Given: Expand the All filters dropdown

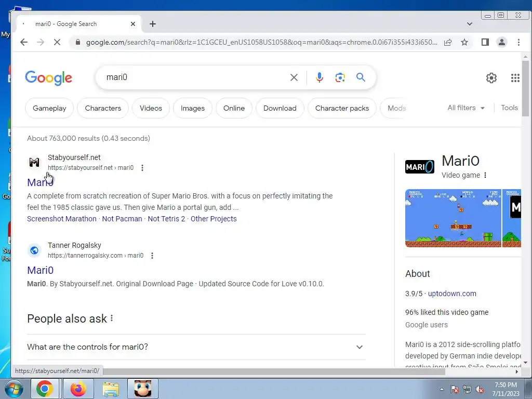Looking at the screenshot, I should pyautogui.click(x=466, y=108).
